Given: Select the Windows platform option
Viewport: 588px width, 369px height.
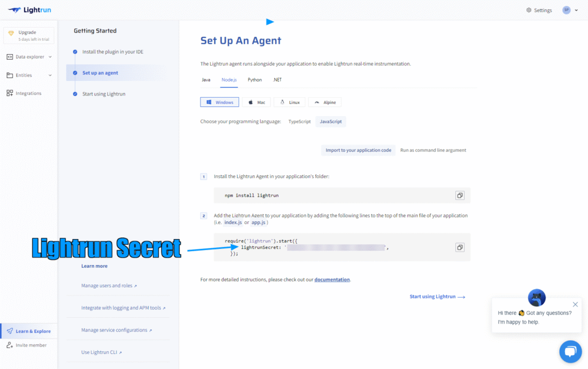Looking at the screenshot, I should point(219,102).
